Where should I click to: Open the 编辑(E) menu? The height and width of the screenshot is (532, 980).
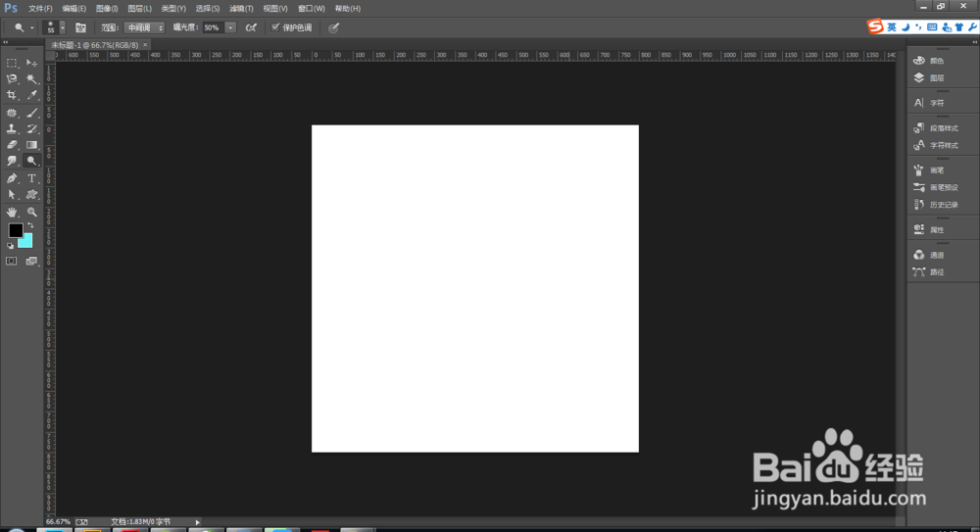(73, 9)
